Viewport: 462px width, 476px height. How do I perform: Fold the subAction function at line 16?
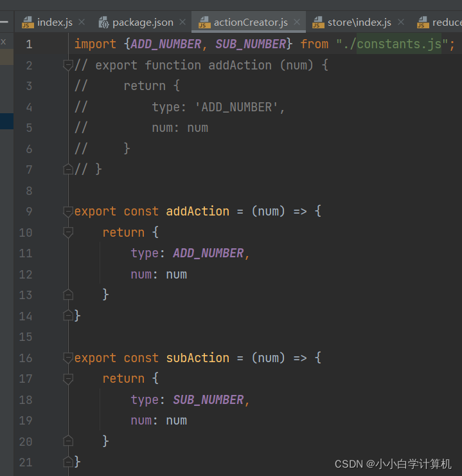click(68, 358)
